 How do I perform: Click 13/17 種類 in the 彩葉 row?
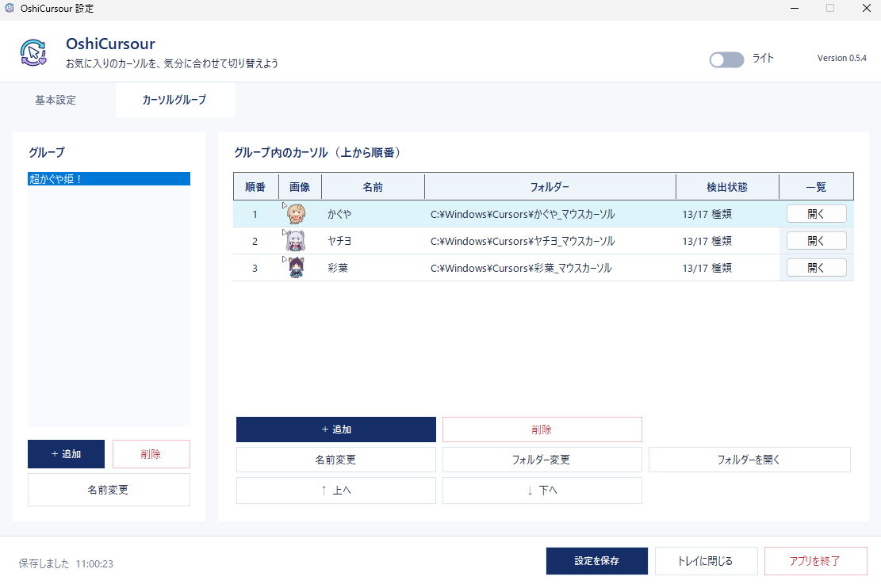707,268
